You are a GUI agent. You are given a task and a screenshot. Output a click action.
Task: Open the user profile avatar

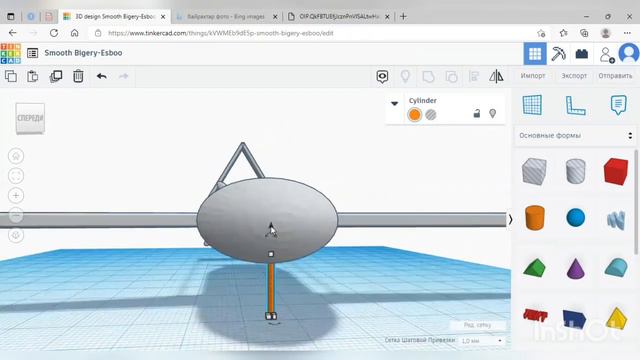tap(629, 53)
